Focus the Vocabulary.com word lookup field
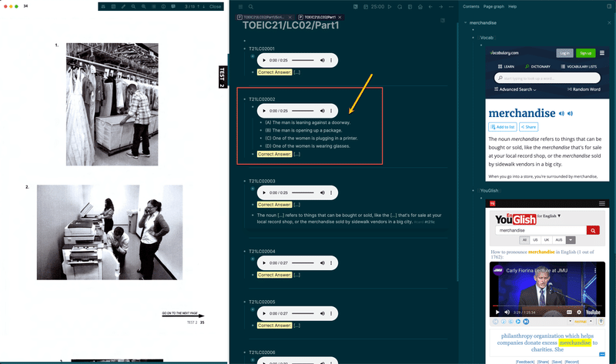616x364 pixels. tap(547, 78)
